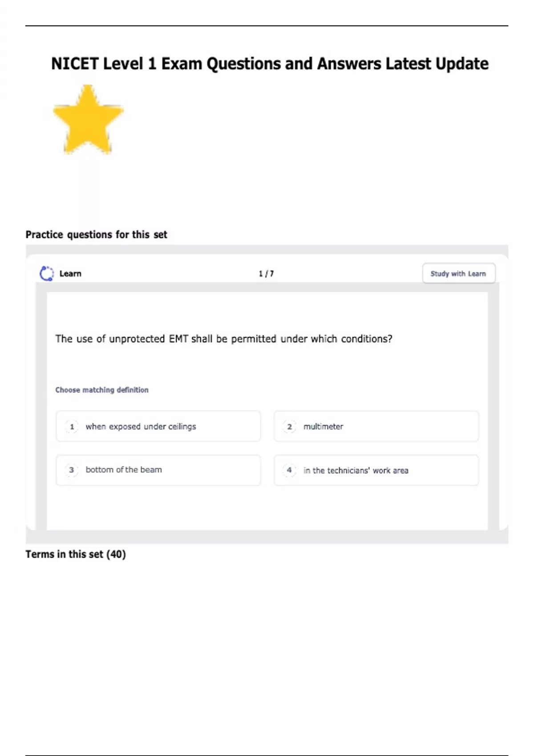Viewport: 534px width, 756px height.
Task: Click the number 4 badge on work area answer
Action: coord(290,470)
